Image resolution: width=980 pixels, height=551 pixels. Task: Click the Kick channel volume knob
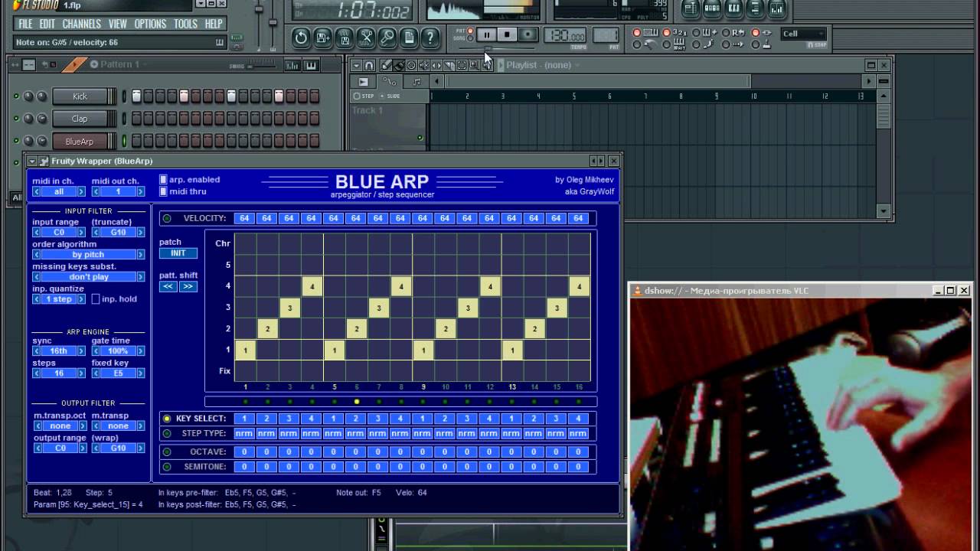tap(41, 96)
